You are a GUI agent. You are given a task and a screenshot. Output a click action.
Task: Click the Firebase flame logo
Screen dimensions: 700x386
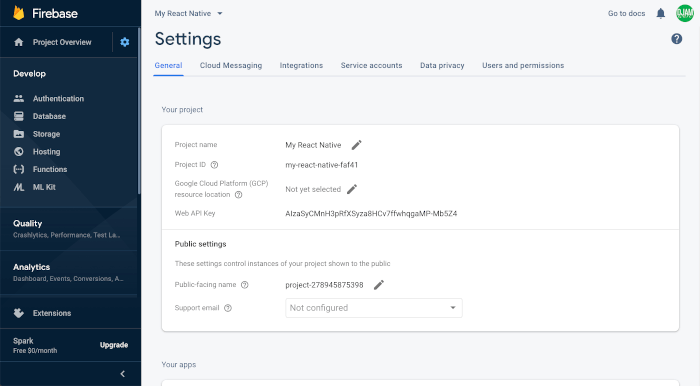[19, 13]
